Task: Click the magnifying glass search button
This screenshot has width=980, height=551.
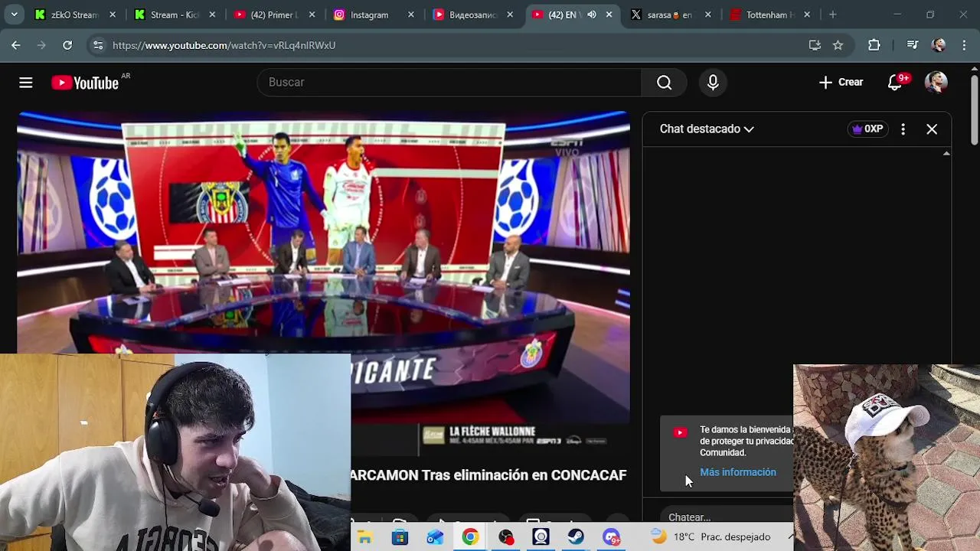Action: (664, 83)
